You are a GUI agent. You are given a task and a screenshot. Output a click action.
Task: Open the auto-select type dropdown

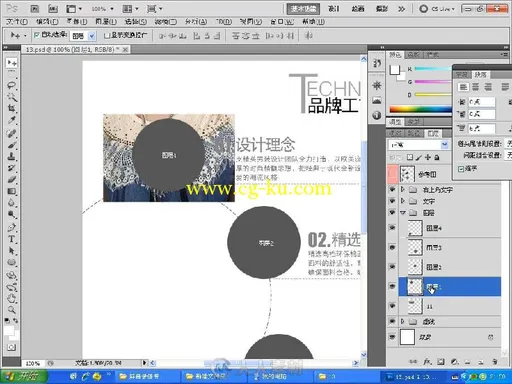coord(92,36)
